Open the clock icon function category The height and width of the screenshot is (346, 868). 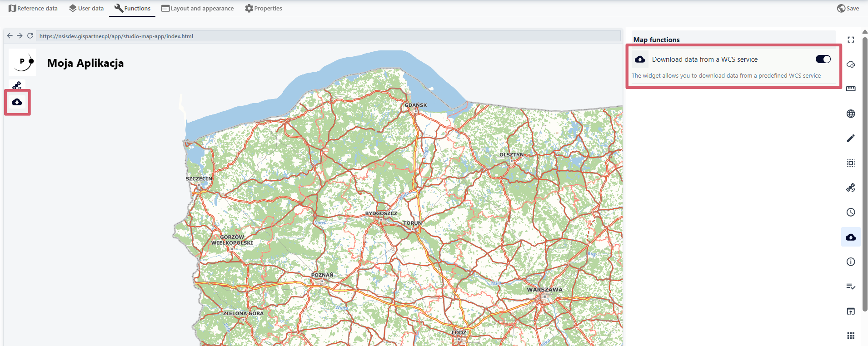pyautogui.click(x=851, y=212)
